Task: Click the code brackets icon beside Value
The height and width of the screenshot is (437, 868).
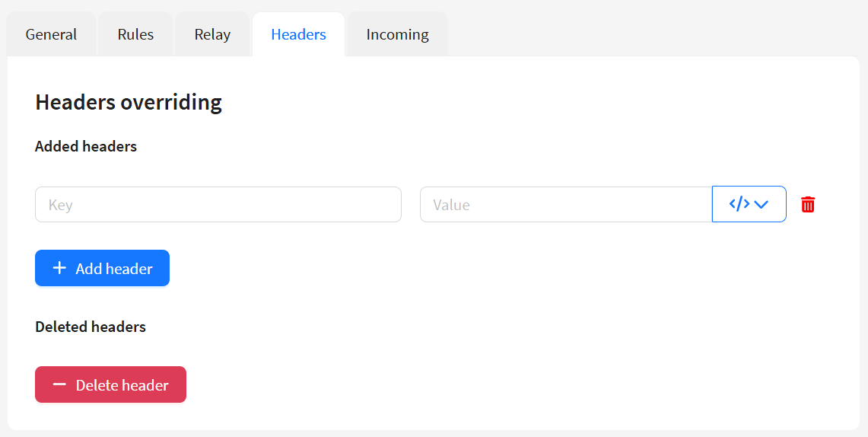Action: (x=739, y=204)
